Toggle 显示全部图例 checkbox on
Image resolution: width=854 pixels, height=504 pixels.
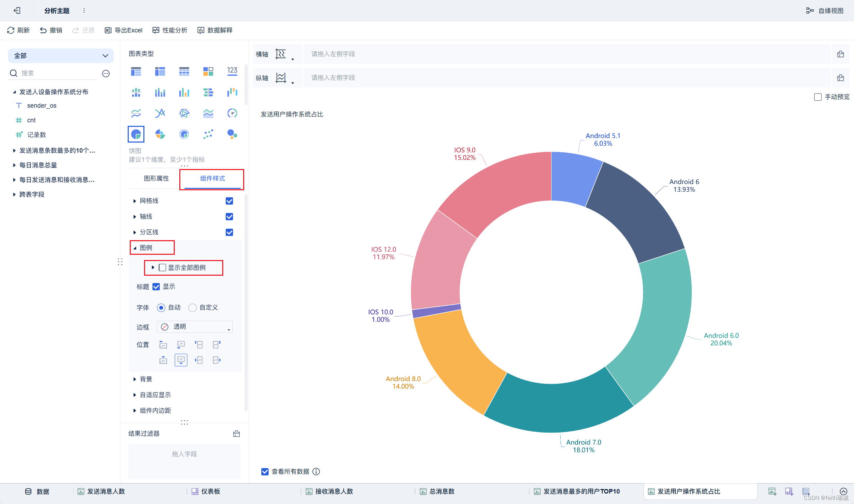coord(162,268)
